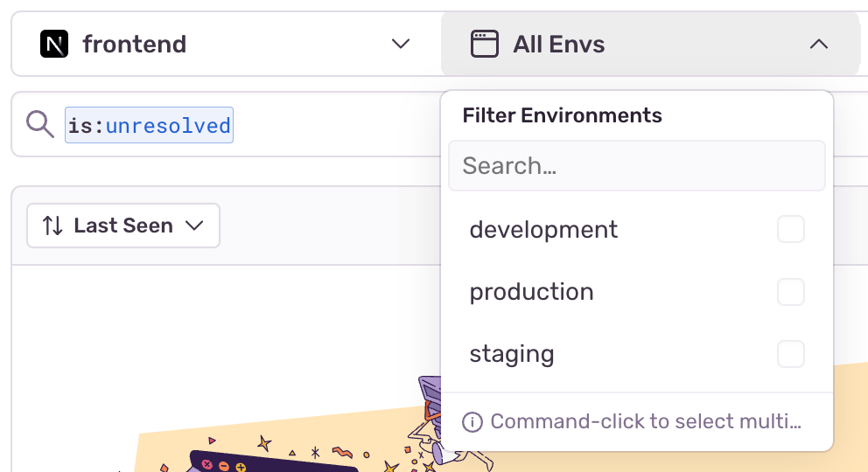
Task: Focus the Filter Environments search field
Action: (637, 166)
